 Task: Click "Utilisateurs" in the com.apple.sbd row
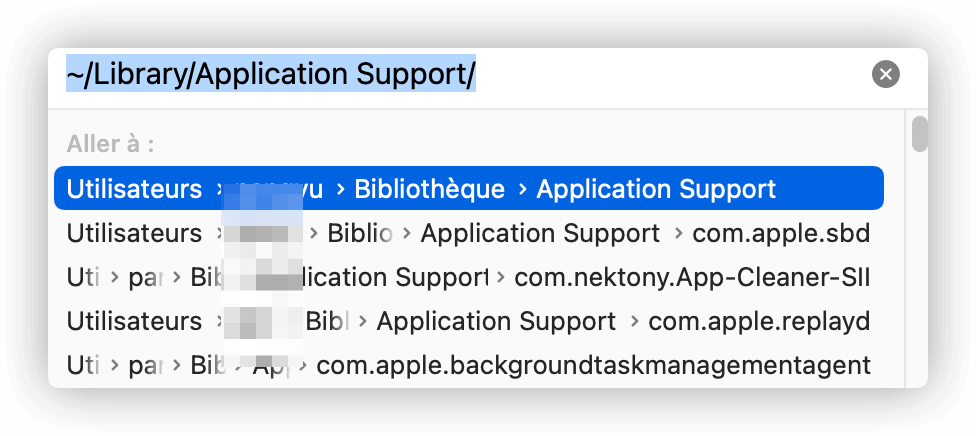(134, 233)
